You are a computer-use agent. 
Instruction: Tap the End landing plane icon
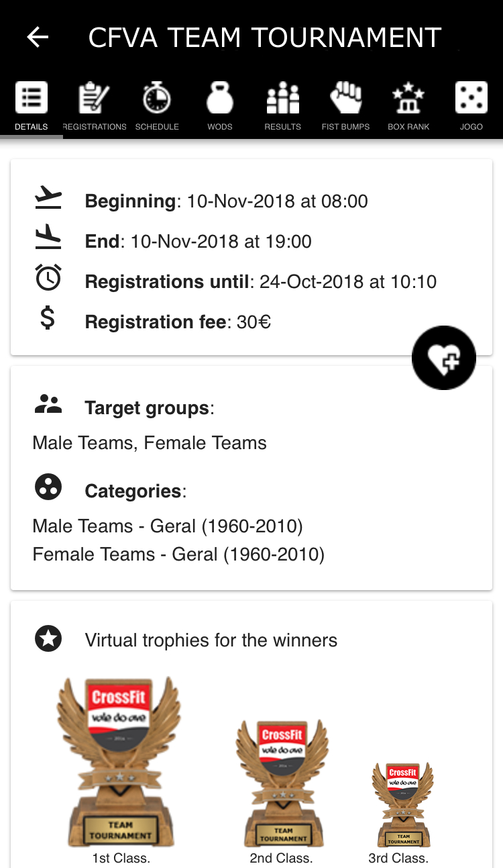48,239
